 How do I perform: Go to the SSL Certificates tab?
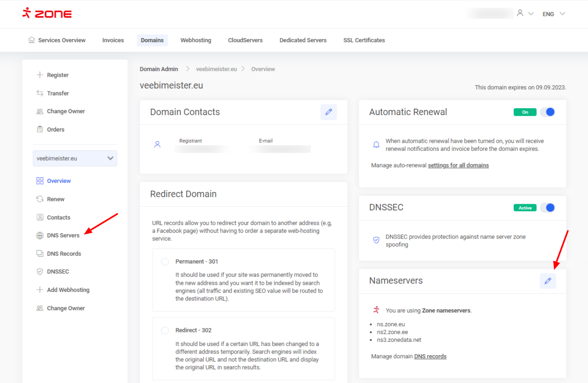point(364,40)
